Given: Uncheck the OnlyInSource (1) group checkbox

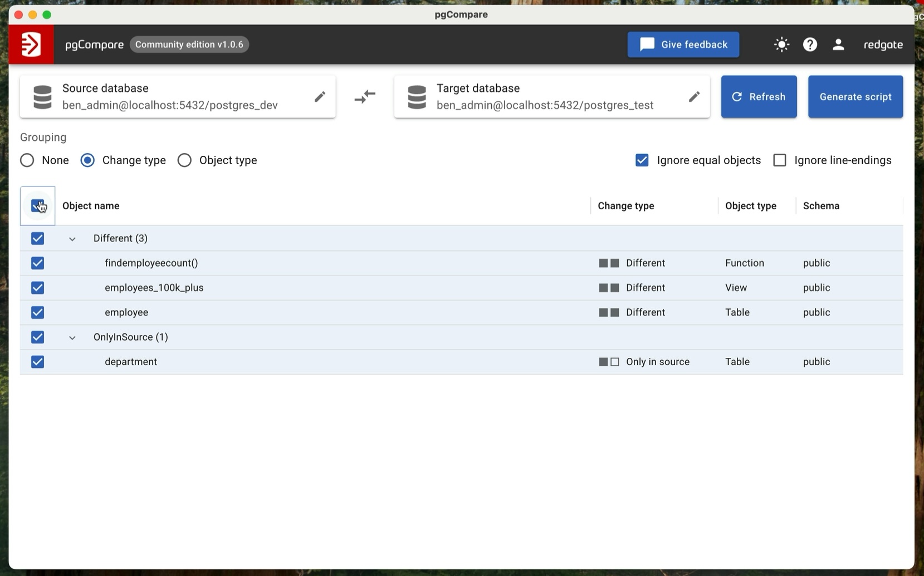Looking at the screenshot, I should tap(37, 337).
